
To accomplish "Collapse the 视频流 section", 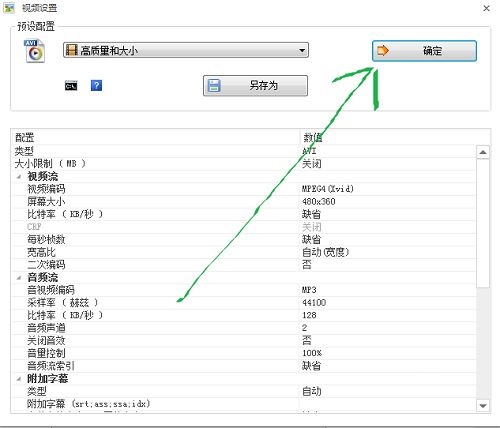I will pyautogui.click(x=19, y=177).
